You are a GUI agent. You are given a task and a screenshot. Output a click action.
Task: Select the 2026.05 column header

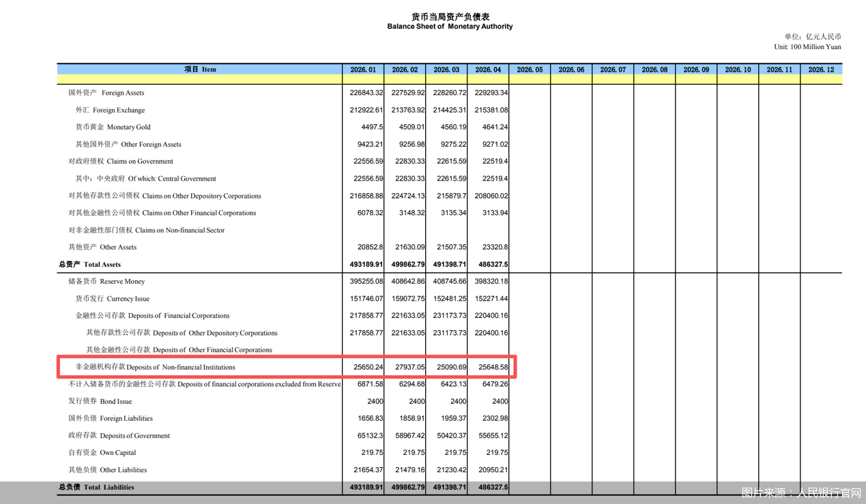click(530, 70)
